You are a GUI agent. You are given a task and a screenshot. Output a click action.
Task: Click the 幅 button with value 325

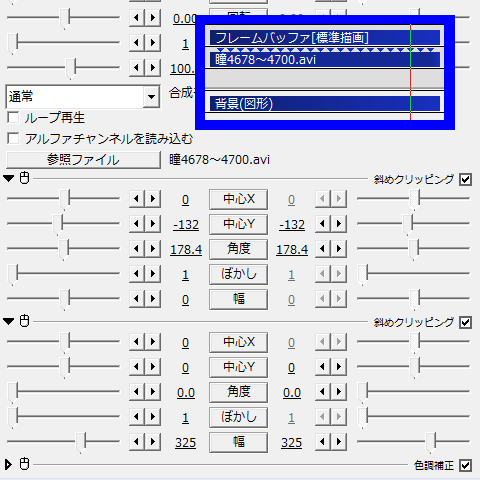point(238,442)
